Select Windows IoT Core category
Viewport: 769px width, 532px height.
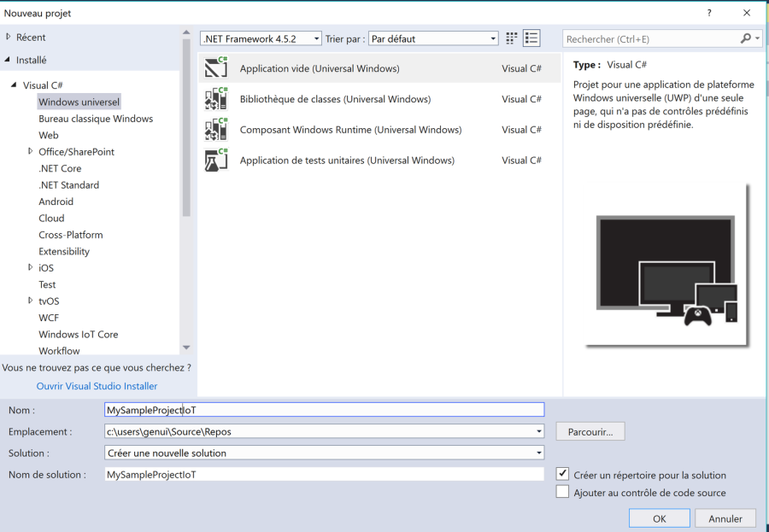click(x=79, y=335)
